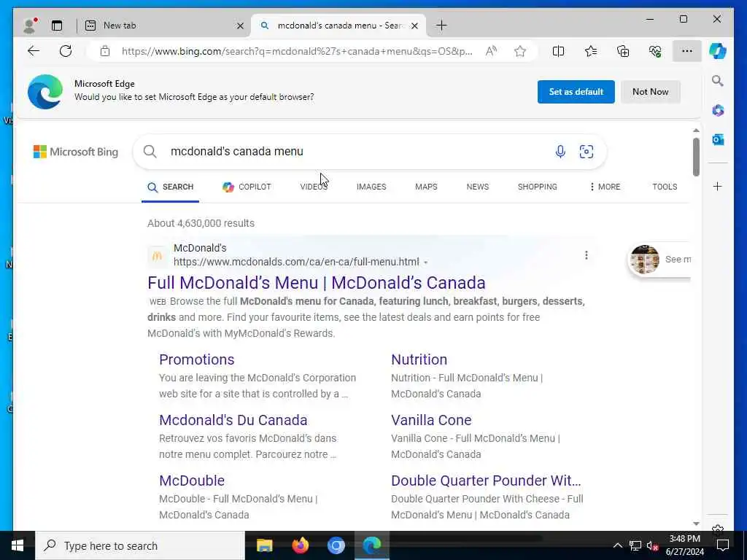Screen dimensions: 747x560
Task: Open the Vanilla Cone sublink
Action: tap(431, 420)
